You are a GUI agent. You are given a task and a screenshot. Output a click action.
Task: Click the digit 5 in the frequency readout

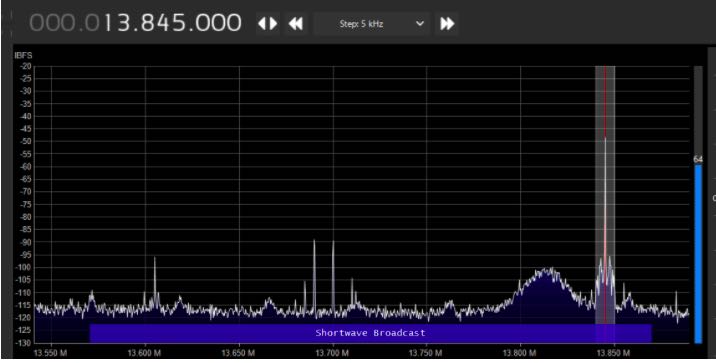point(182,23)
